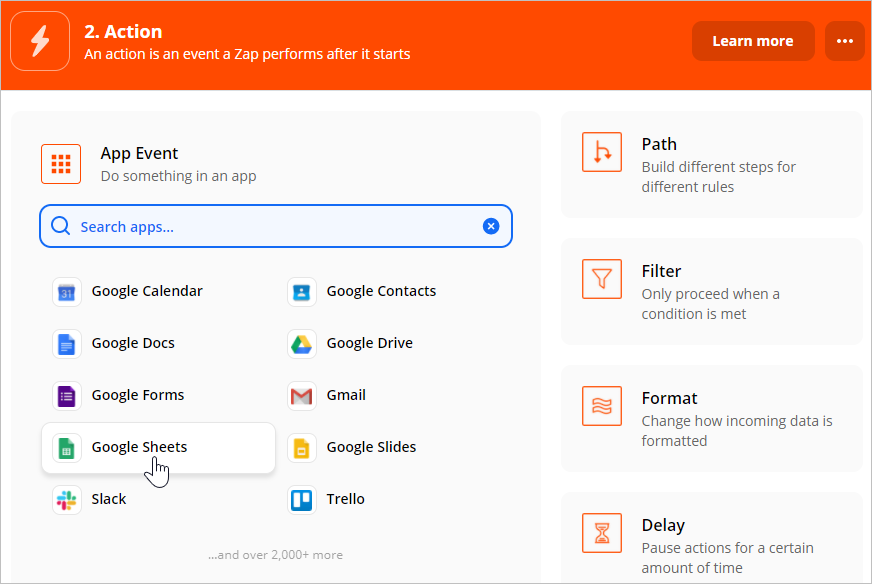Choose Google Contacts app label
872x584 pixels.
pyautogui.click(x=381, y=291)
